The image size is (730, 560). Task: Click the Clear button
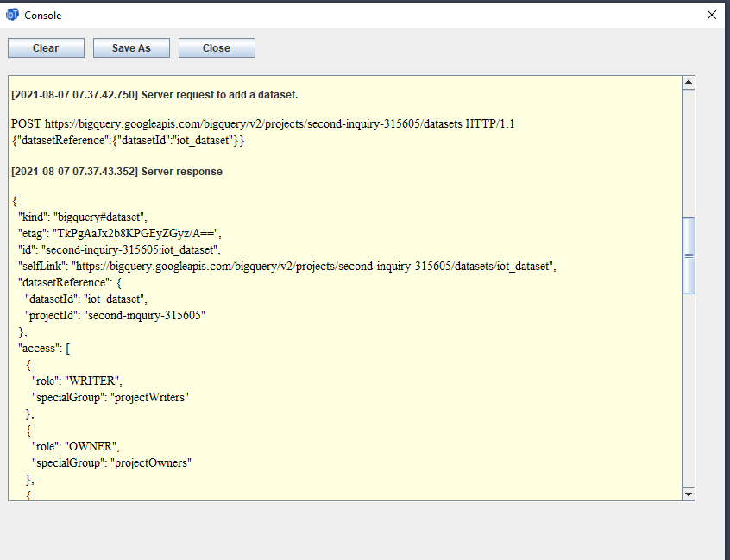(46, 48)
